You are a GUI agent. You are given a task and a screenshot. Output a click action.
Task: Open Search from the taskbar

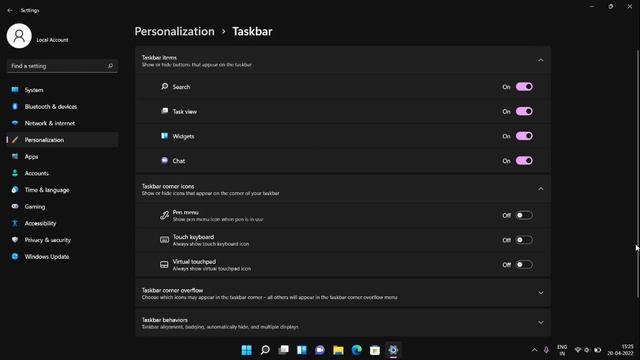[265, 350]
